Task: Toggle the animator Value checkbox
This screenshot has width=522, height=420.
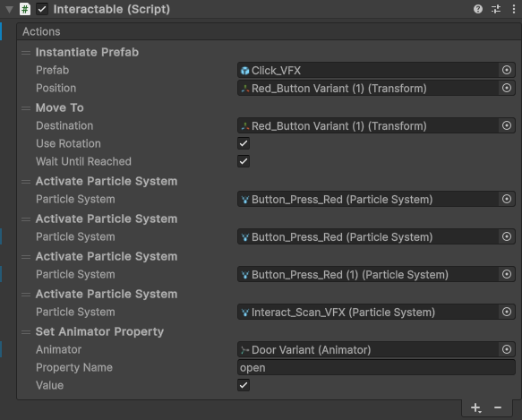Action: 244,385
